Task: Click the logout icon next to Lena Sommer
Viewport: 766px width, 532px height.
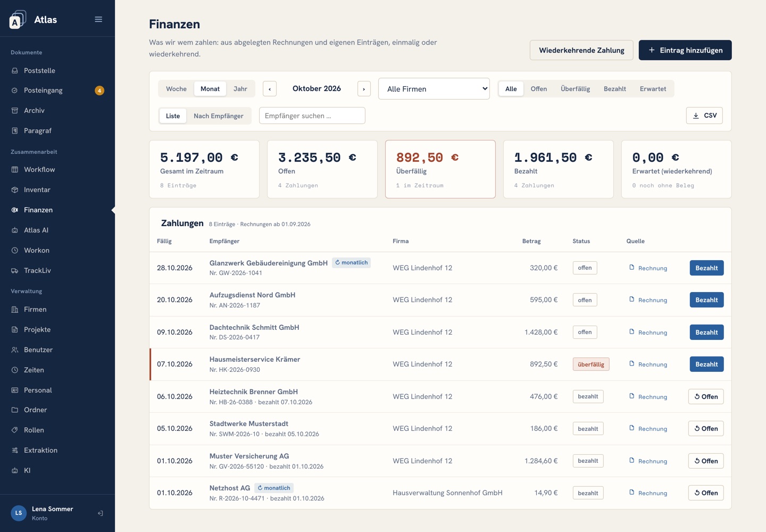Action: pyautogui.click(x=100, y=513)
